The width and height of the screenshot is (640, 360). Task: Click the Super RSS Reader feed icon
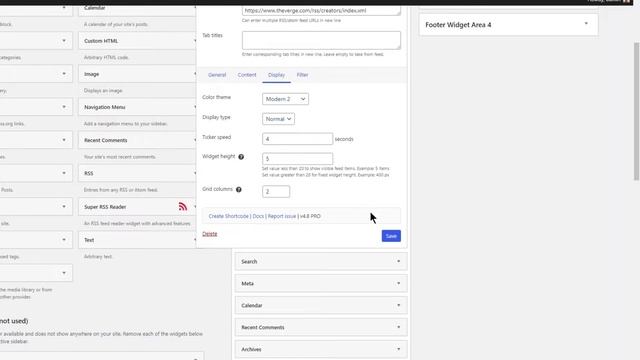[182, 207]
